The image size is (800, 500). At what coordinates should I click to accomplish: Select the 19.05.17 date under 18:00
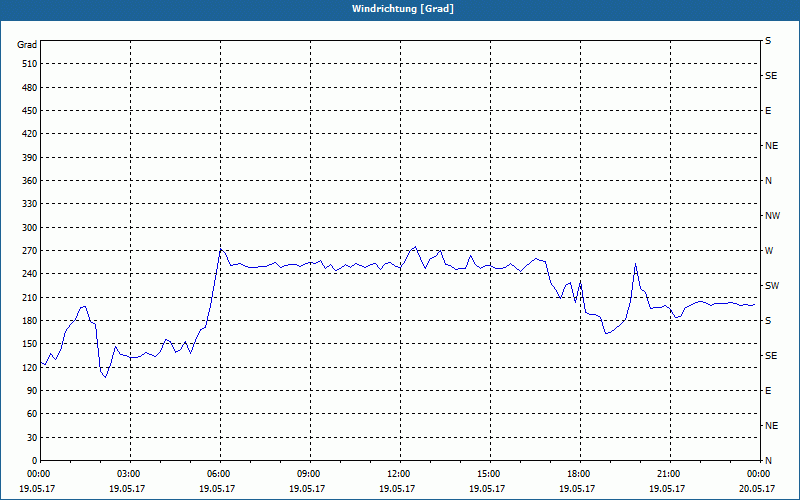[577, 488]
